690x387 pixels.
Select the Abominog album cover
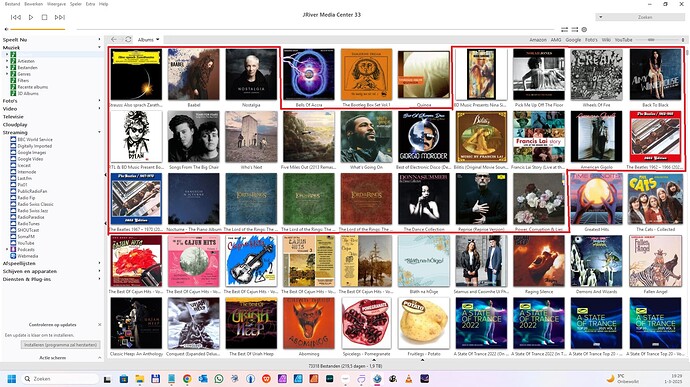coord(308,323)
